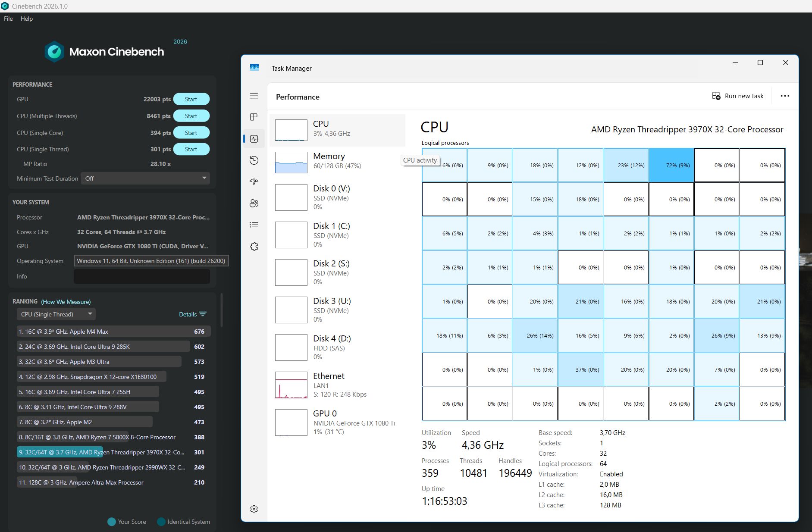Start the CPU (Single Core) benchmark
This screenshot has height=532, width=812.
(x=191, y=133)
